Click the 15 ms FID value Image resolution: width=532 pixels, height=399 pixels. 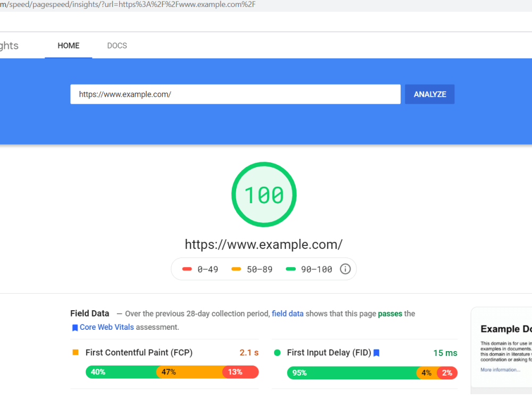445,353
